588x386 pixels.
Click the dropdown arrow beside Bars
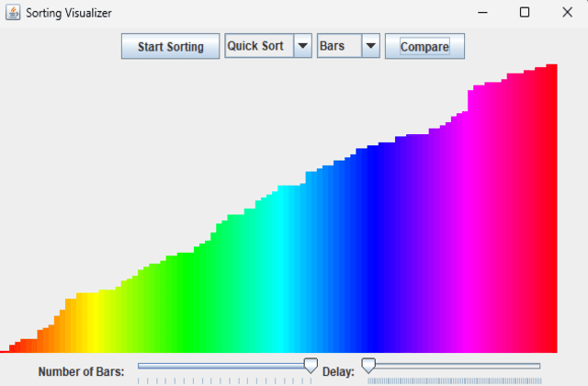coord(371,46)
